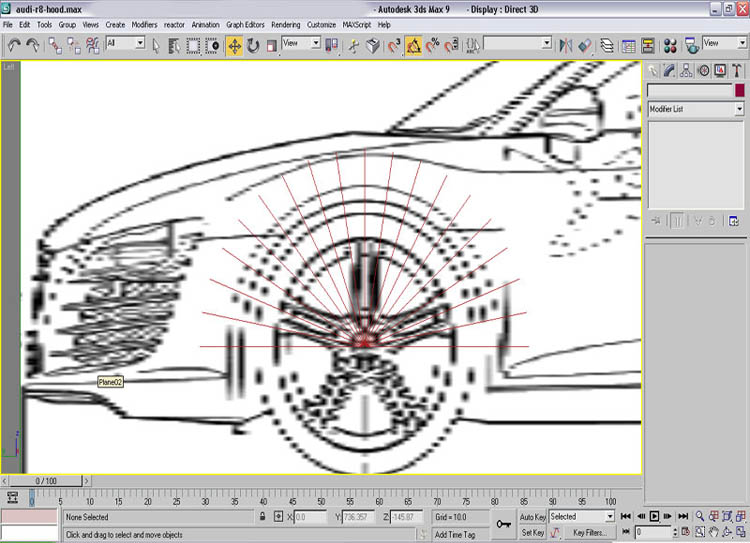Switch to the Utilities hammer panel

pyautogui.click(x=737, y=70)
